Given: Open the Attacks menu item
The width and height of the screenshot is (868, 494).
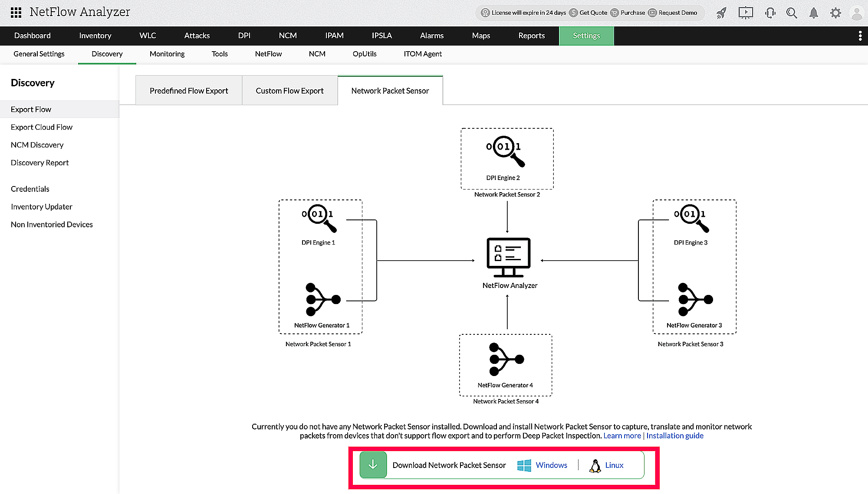Looking at the screenshot, I should tap(197, 35).
